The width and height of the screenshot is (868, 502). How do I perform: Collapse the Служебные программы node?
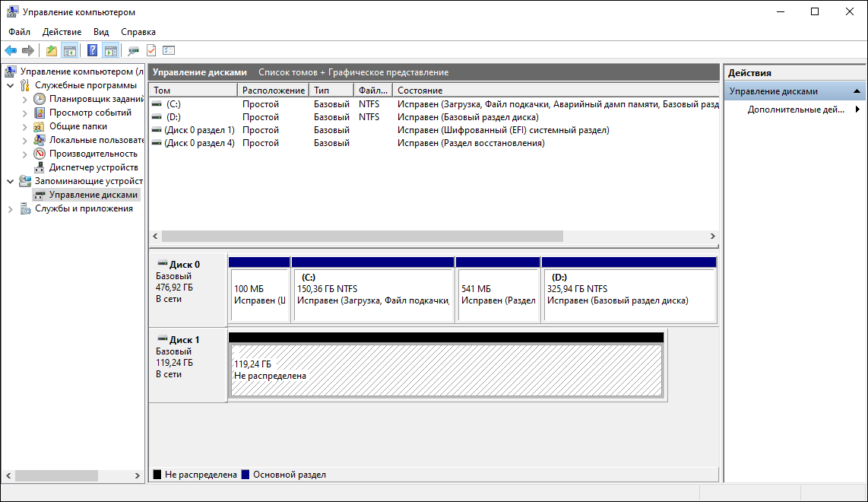pos(11,85)
